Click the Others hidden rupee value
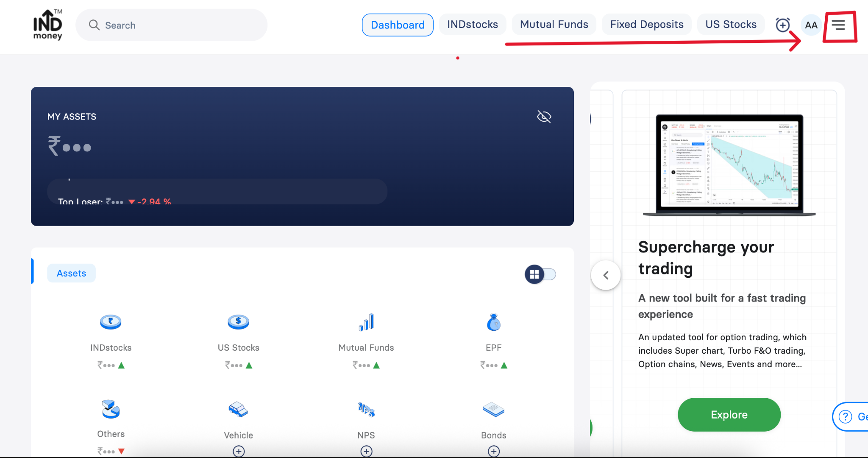This screenshot has width=868, height=458. pos(106,451)
